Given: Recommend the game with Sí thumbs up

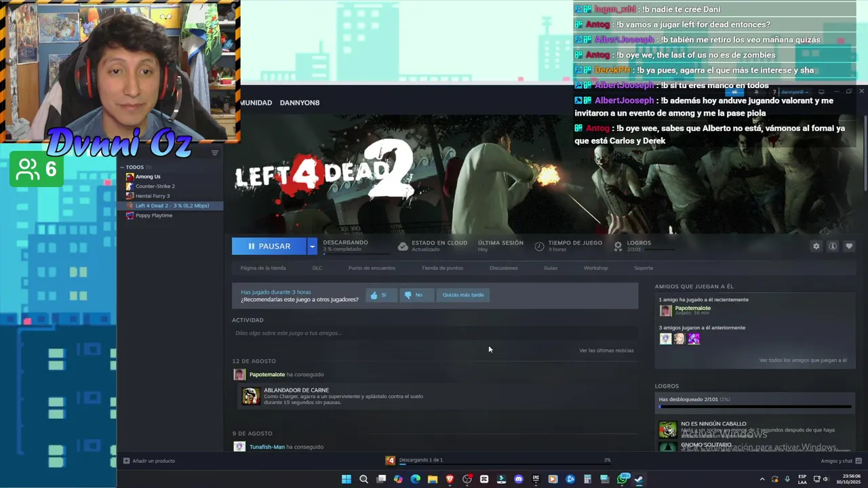Looking at the screenshot, I should click(381, 295).
